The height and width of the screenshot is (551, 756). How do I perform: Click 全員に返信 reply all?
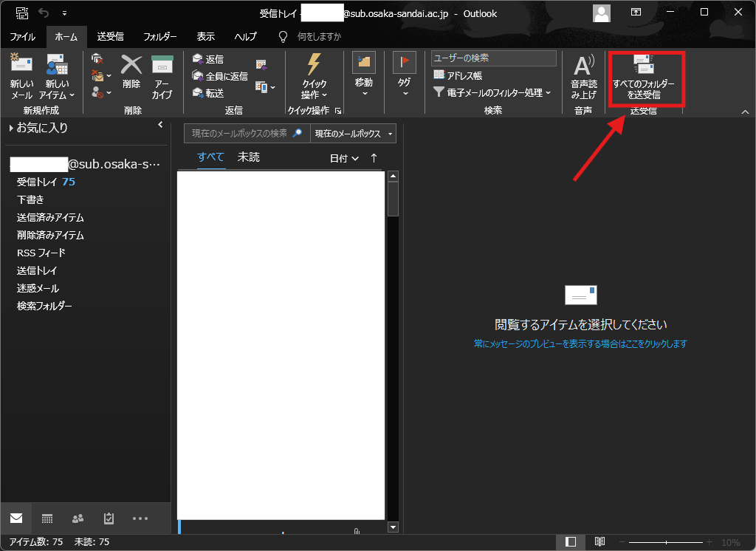(220, 76)
